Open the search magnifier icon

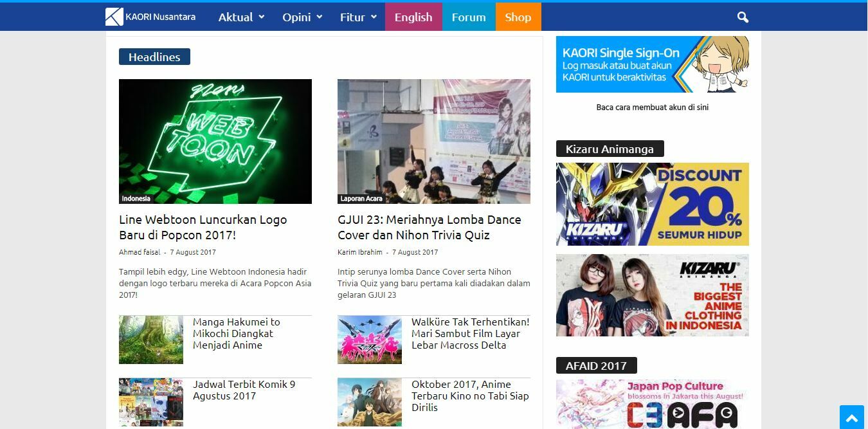[743, 17]
